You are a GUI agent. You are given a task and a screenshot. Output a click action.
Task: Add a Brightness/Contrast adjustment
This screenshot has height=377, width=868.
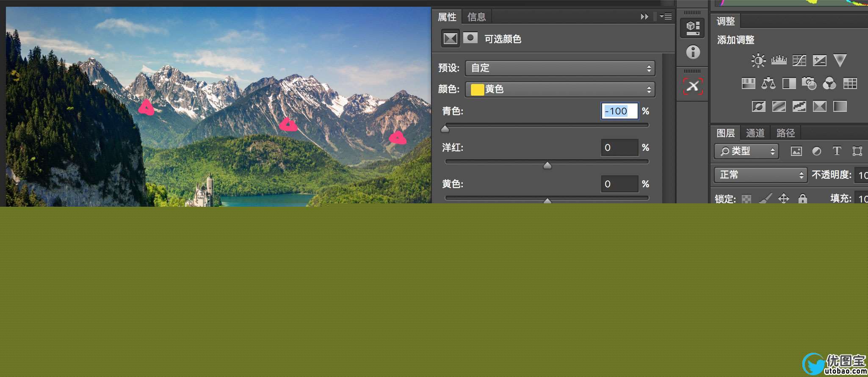pos(758,61)
